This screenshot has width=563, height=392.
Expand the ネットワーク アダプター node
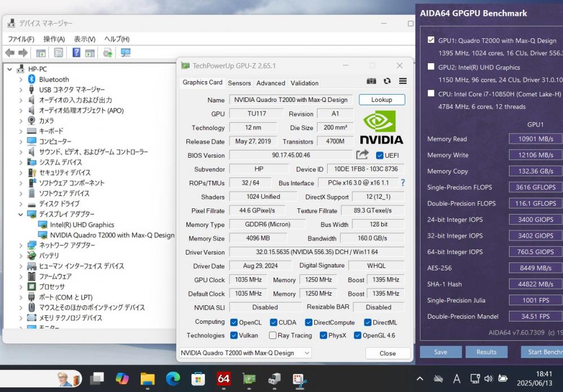coord(21,246)
